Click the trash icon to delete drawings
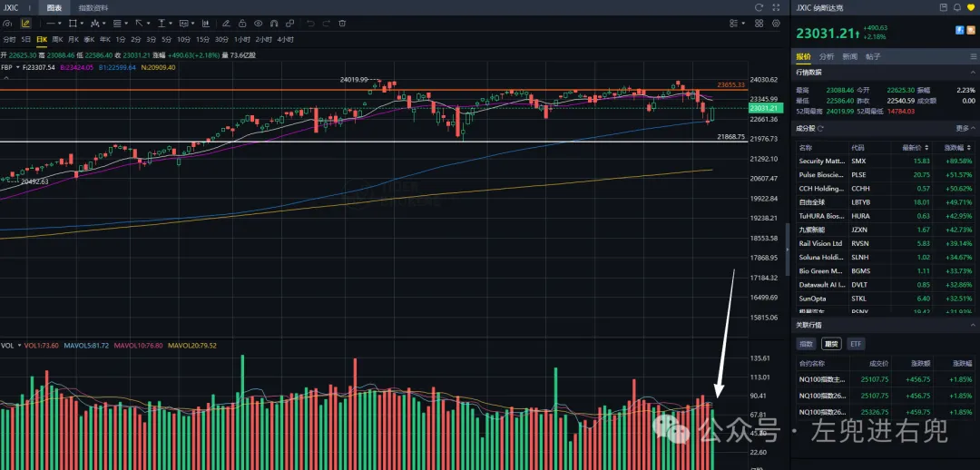The height and width of the screenshot is (470, 980). point(342,23)
